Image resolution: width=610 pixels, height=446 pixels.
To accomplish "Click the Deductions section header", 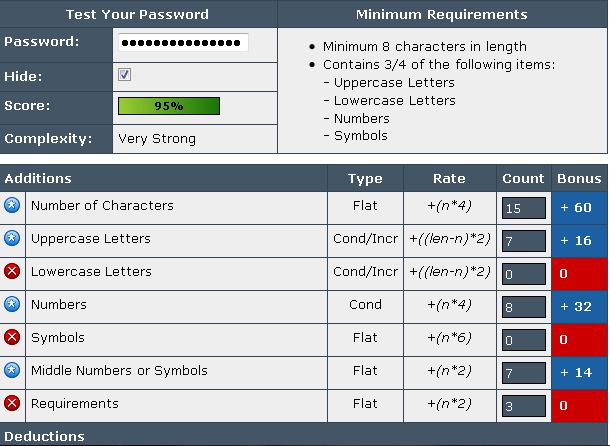I will [x=44, y=437].
